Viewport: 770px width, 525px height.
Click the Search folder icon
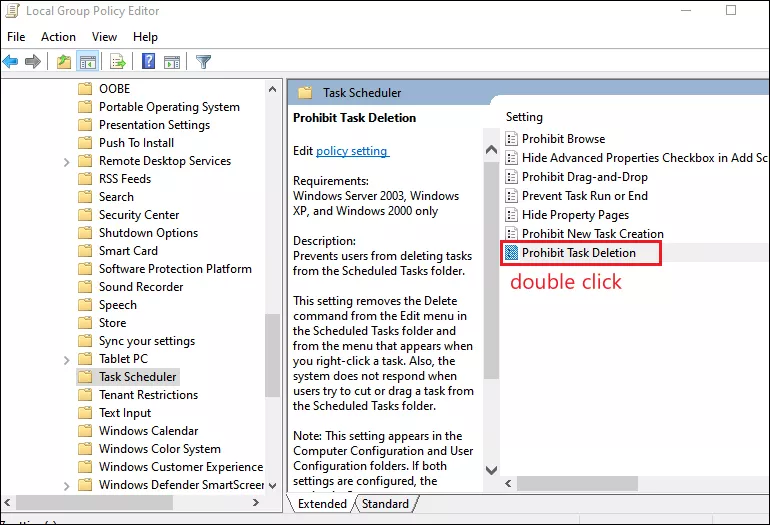[85, 197]
